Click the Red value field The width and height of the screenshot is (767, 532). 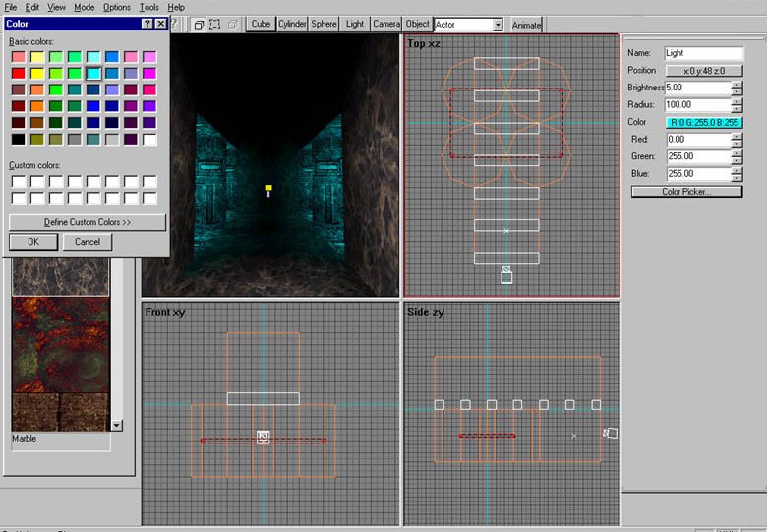pyautogui.click(x=699, y=140)
